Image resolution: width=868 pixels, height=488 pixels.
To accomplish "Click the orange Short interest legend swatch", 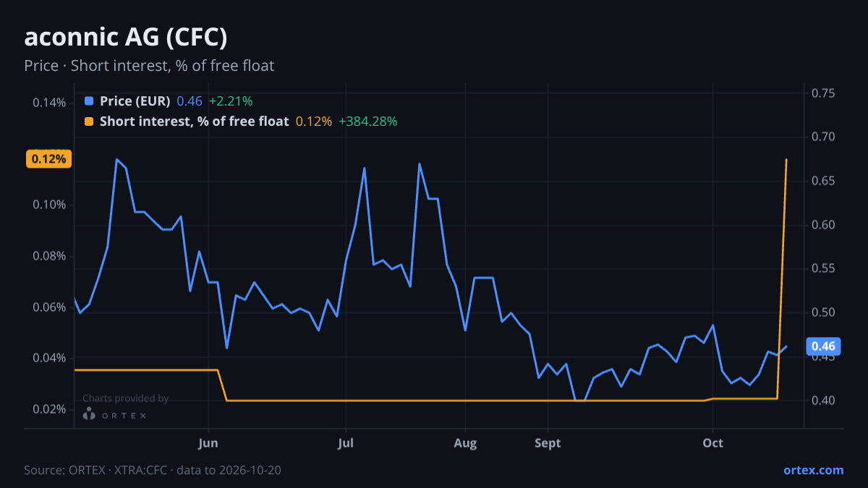I will click(x=89, y=121).
